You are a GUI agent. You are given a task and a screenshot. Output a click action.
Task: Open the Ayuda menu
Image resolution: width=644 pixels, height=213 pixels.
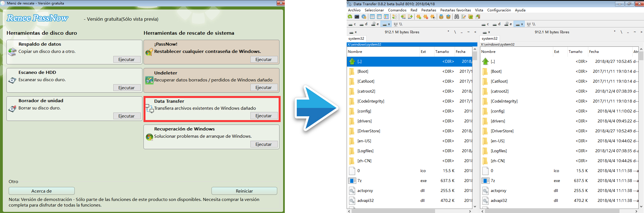click(x=520, y=10)
